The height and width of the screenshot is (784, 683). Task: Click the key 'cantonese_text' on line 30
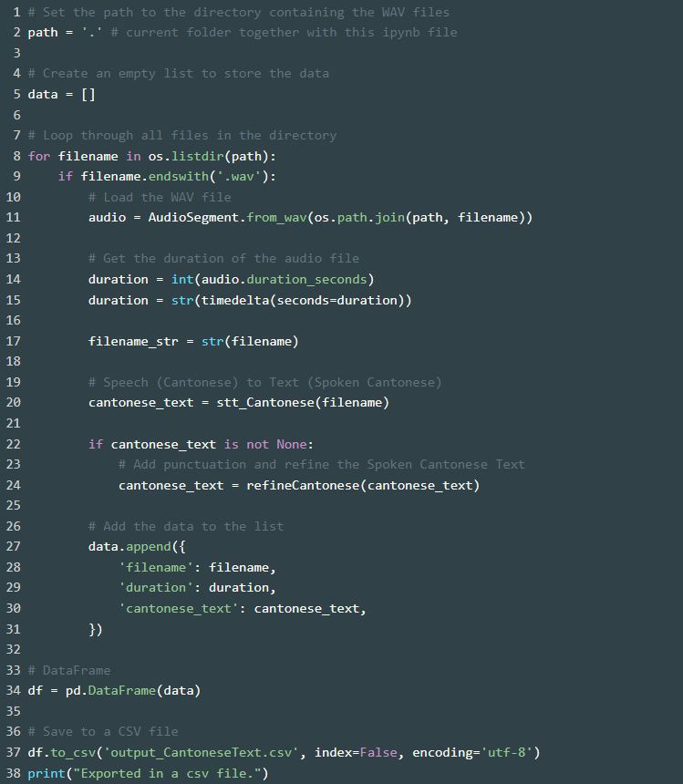click(x=179, y=608)
